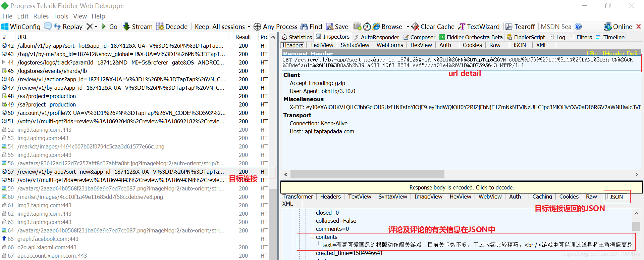
Task: Open the View menu
Action: [80, 16]
